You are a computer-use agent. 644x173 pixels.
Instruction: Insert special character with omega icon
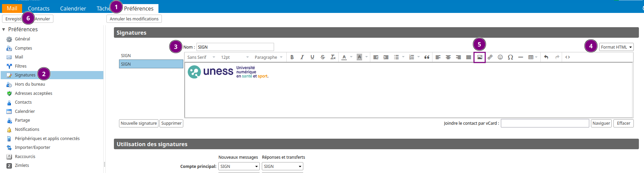tap(510, 57)
